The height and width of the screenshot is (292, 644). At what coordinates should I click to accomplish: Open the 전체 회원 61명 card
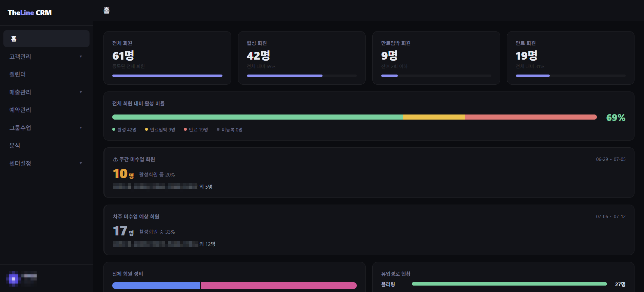point(167,58)
